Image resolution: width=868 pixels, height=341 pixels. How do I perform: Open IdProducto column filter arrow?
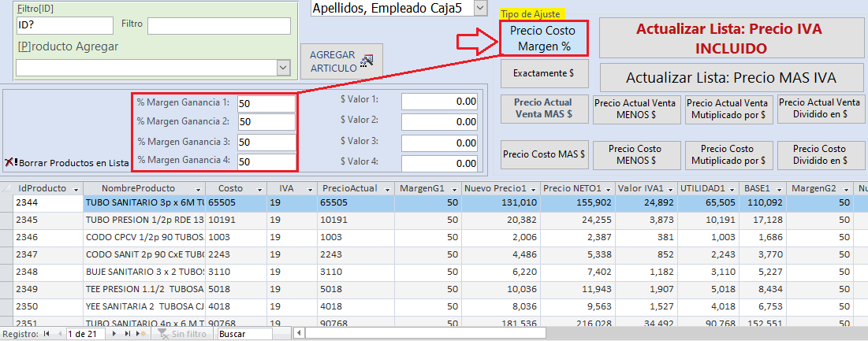click(76, 189)
